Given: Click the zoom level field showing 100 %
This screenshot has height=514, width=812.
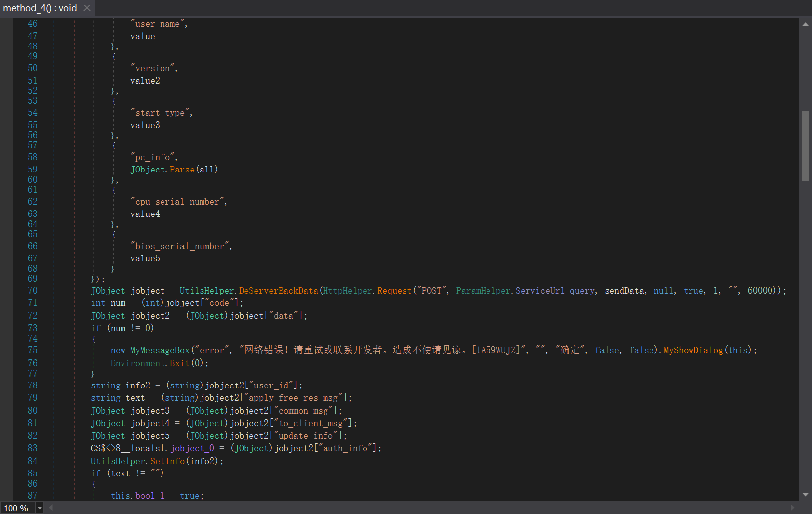Looking at the screenshot, I should pos(18,508).
